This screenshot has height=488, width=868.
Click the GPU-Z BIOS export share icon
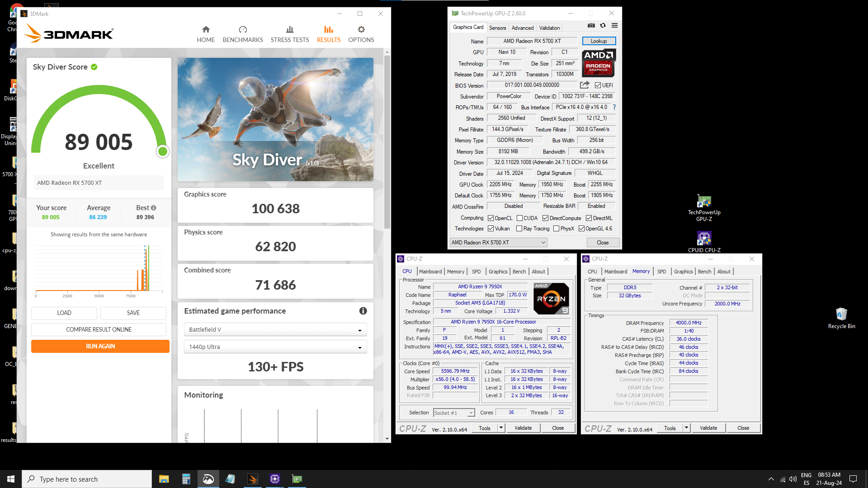pos(585,85)
